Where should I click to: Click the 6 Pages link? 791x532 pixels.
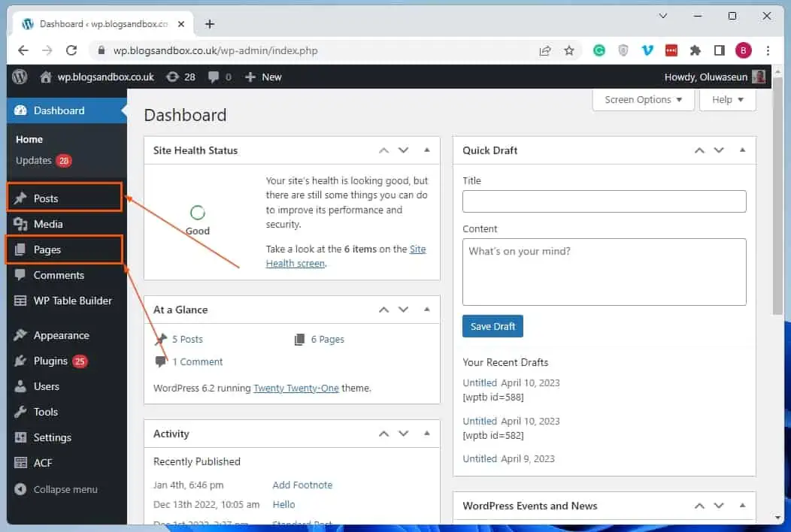tap(327, 340)
